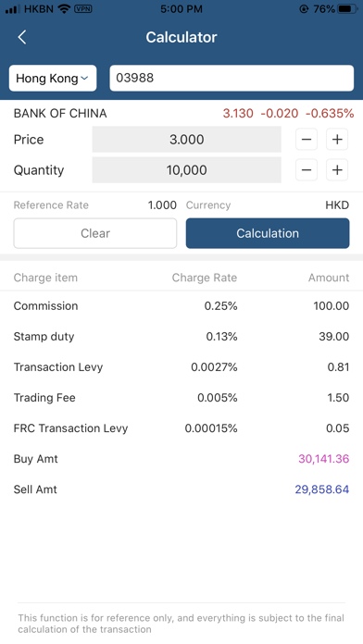
Task: Increase quantity with plus button
Action: coord(337,170)
